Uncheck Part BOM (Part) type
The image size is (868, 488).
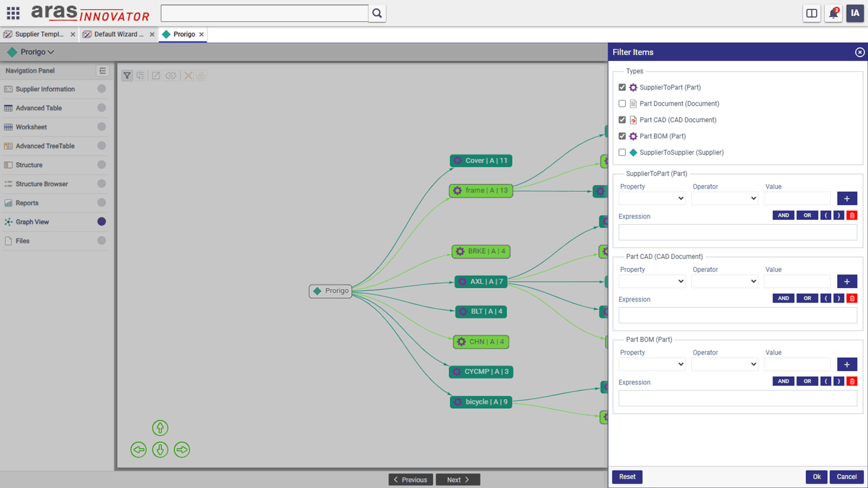click(x=622, y=136)
